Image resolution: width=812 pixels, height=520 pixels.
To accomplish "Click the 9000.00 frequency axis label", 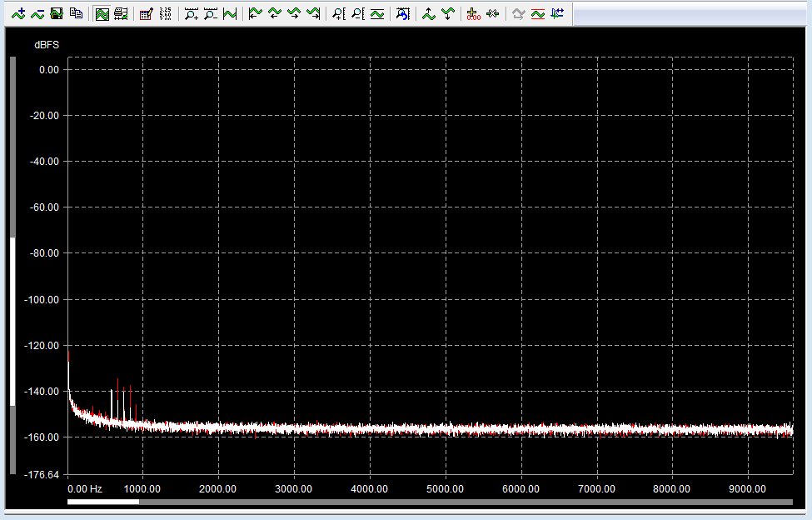I will (747, 489).
